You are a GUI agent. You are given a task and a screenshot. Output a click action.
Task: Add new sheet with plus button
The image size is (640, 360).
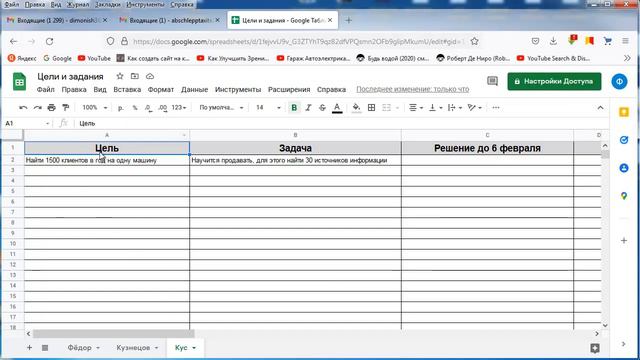click(29, 348)
